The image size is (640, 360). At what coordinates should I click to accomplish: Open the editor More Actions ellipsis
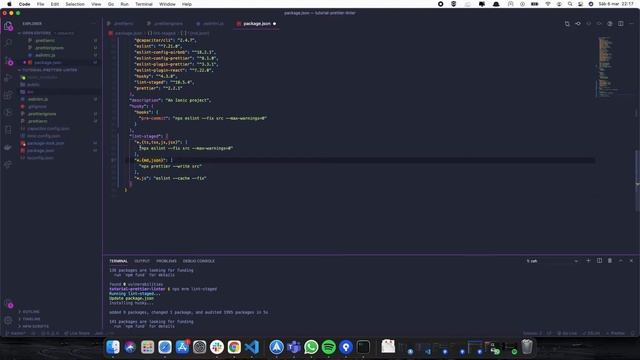(631, 24)
